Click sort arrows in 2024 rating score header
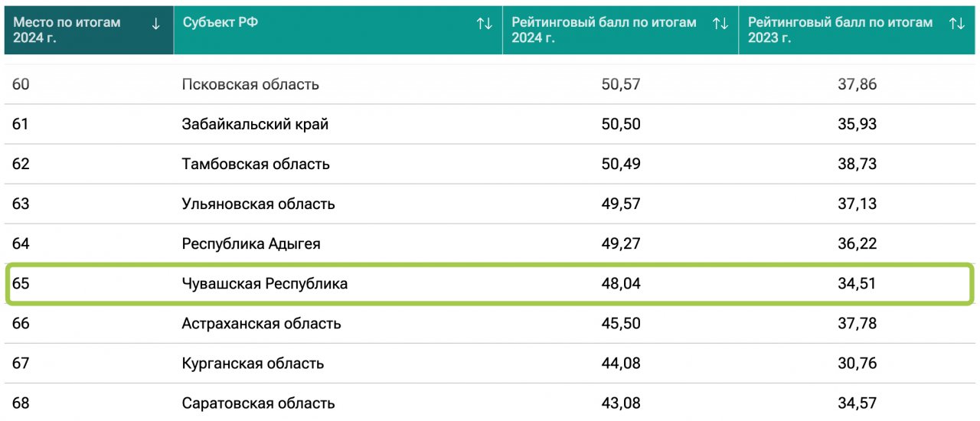This screenshot has width=980, height=421. [x=720, y=24]
